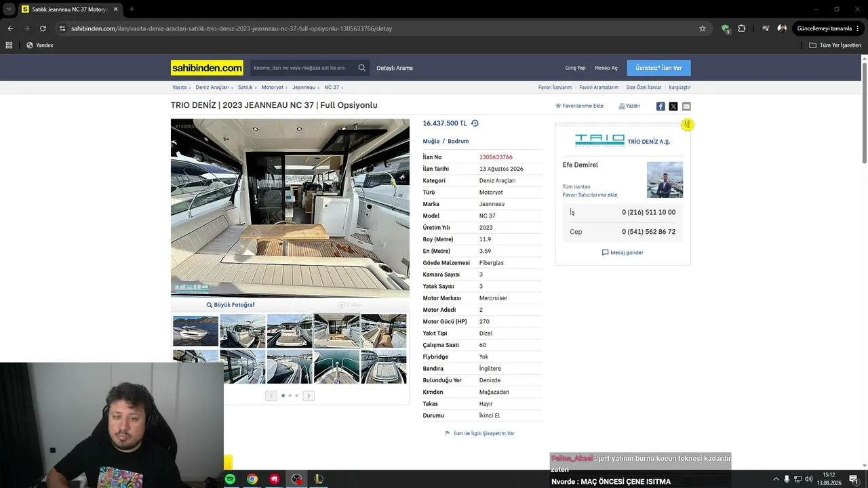Reload the page with refresh icon

43,28
